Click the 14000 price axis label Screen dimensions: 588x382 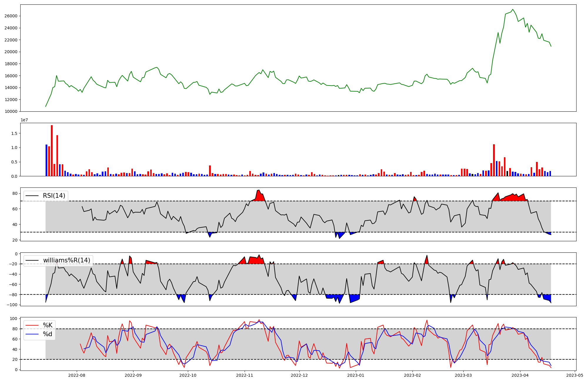click(x=11, y=88)
